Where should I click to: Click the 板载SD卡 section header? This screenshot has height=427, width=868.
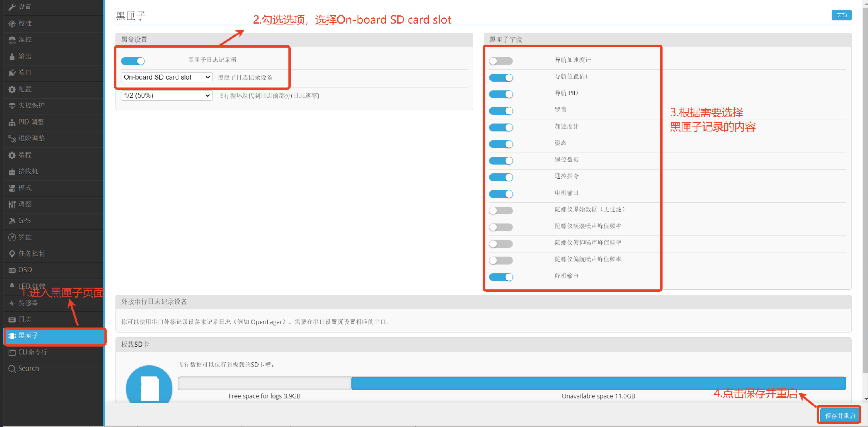click(x=483, y=345)
